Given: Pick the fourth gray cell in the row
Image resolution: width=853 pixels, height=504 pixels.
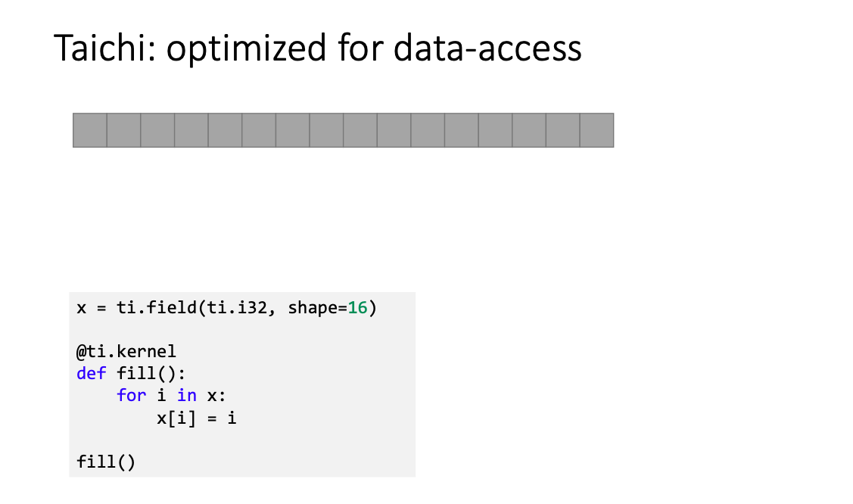Looking at the screenshot, I should (x=191, y=130).
